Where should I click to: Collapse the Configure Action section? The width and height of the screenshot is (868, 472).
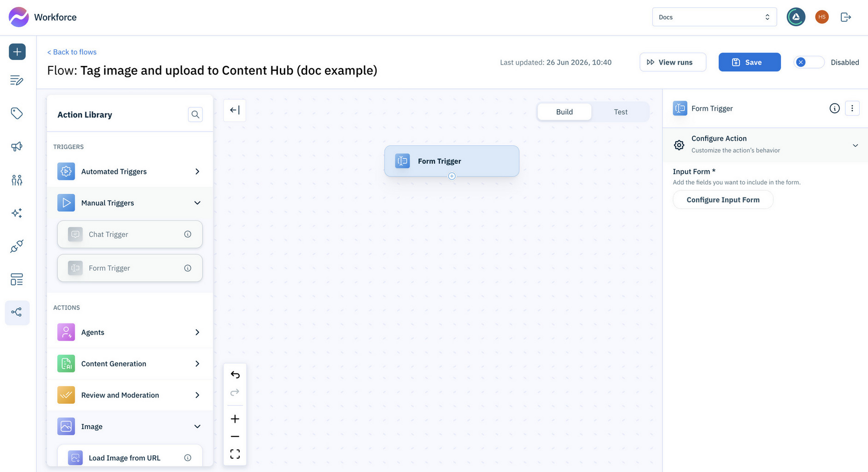[x=765, y=145]
